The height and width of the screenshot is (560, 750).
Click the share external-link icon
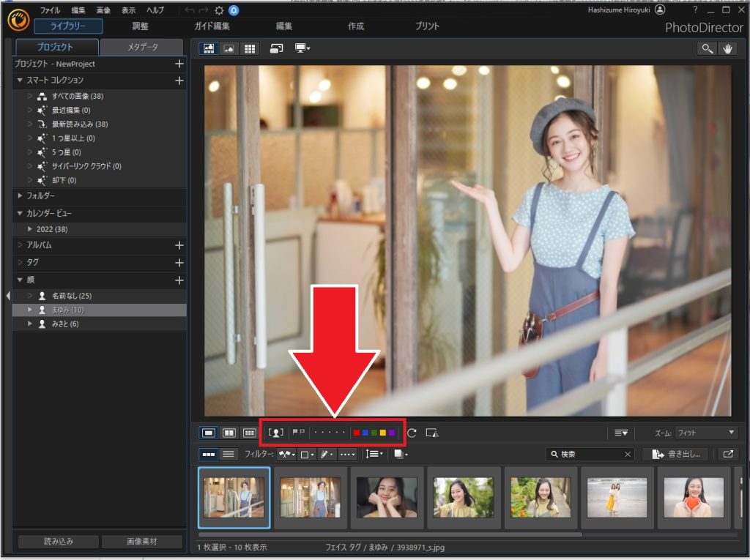point(727,454)
